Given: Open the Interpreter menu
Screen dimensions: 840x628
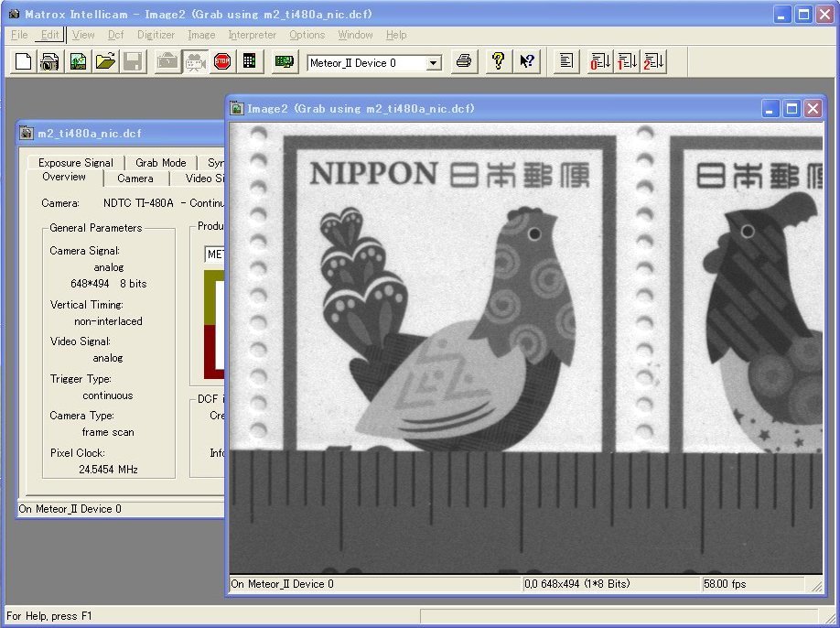Looking at the screenshot, I should [x=253, y=35].
